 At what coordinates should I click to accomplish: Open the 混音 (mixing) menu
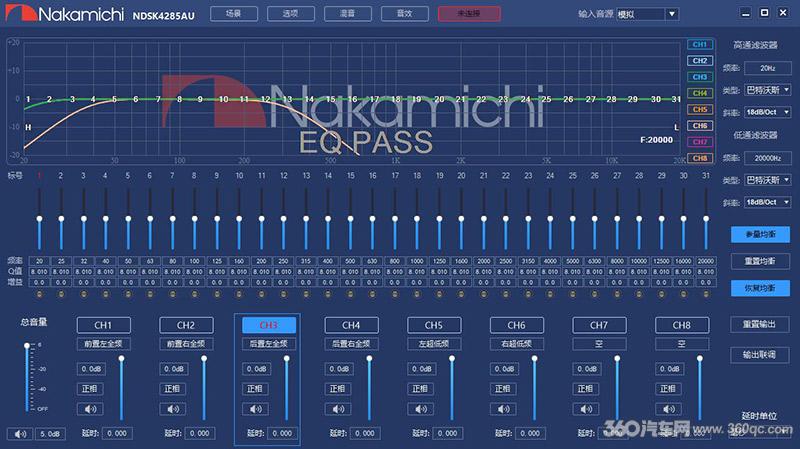[x=348, y=14]
